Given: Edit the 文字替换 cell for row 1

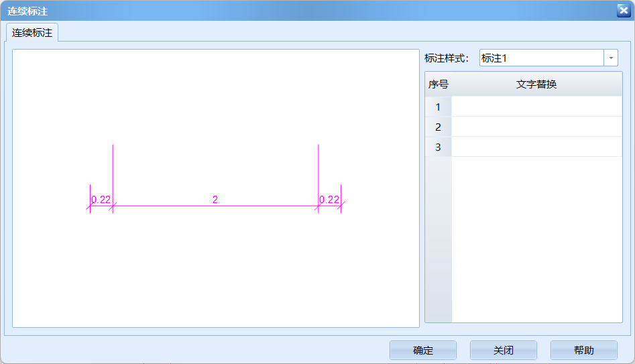Looking at the screenshot, I should [536, 107].
